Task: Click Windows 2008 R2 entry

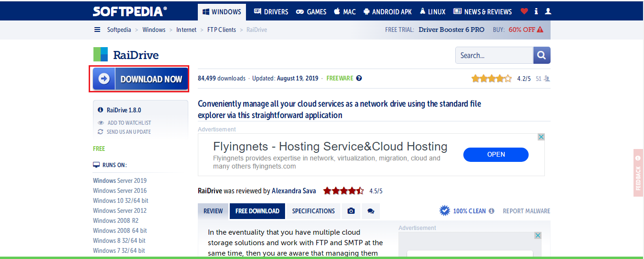Action: pos(116,220)
